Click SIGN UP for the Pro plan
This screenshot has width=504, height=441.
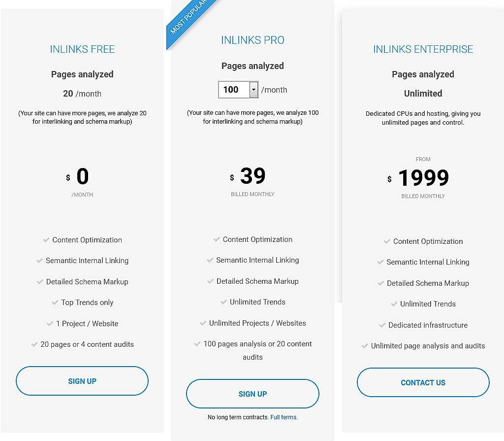252,394
